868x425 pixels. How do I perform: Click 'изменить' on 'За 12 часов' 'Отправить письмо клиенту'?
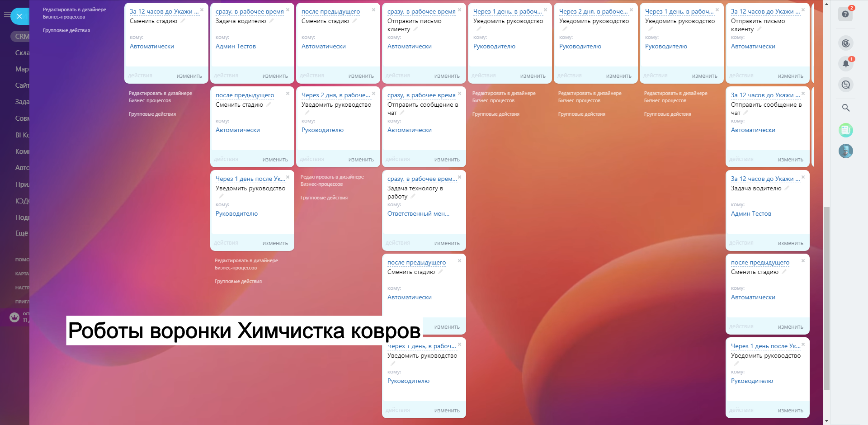790,76
